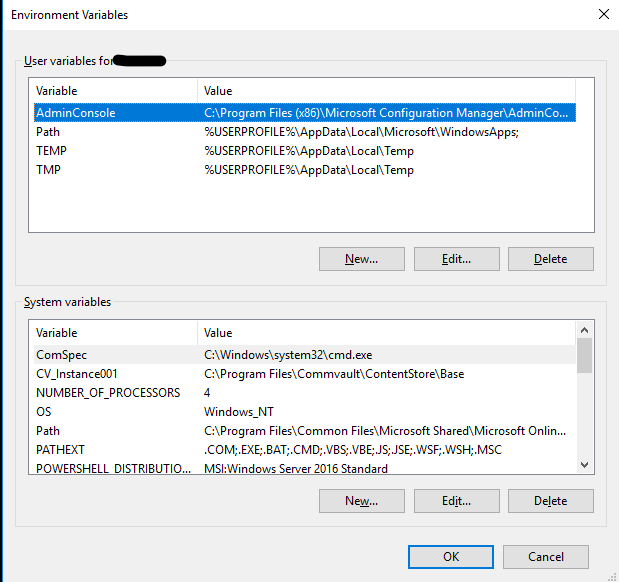Click Delete button under system variables
The height and width of the screenshot is (582, 619).
pos(551,501)
